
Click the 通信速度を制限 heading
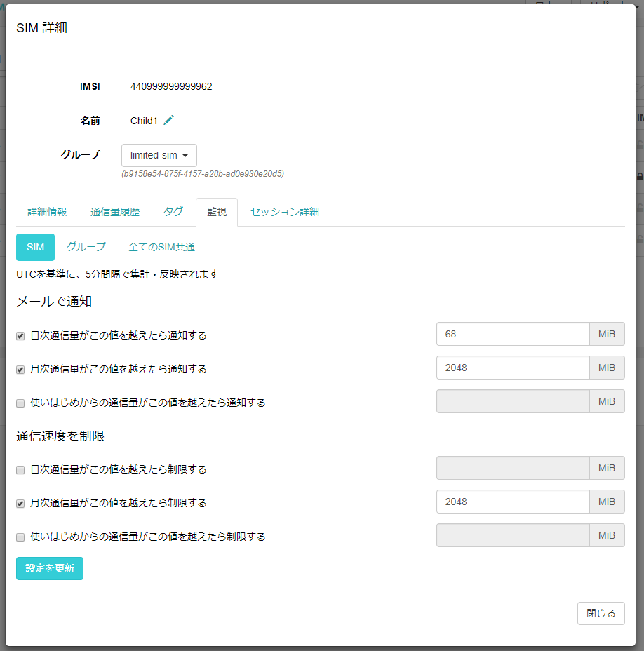click(60, 436)
